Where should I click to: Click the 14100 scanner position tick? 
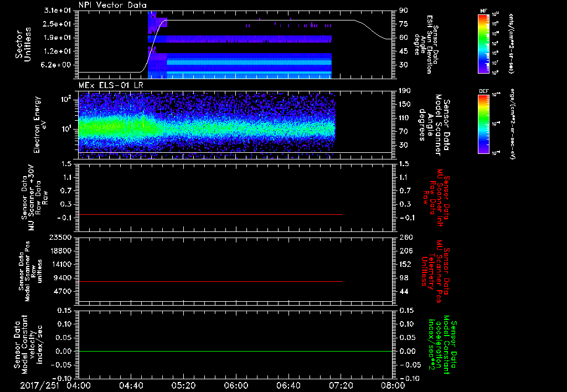tap(60, 264)
